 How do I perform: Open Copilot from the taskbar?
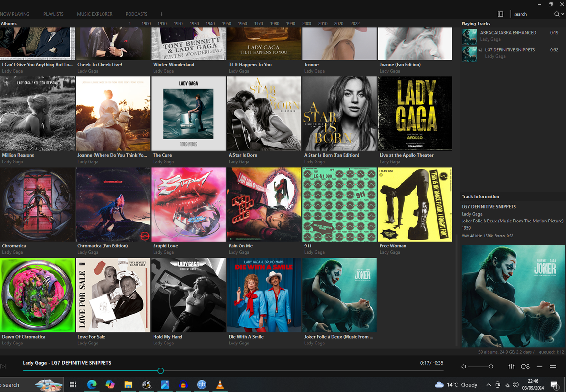coord(110,385)
